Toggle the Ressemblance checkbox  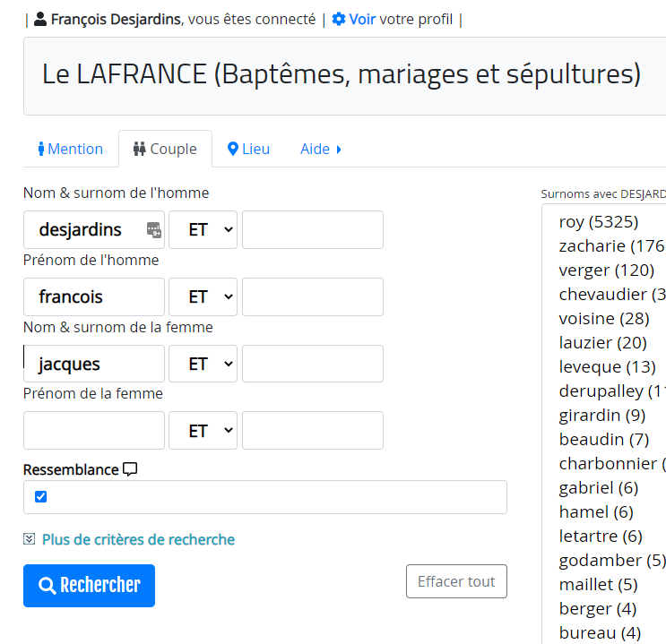(40, 496)
